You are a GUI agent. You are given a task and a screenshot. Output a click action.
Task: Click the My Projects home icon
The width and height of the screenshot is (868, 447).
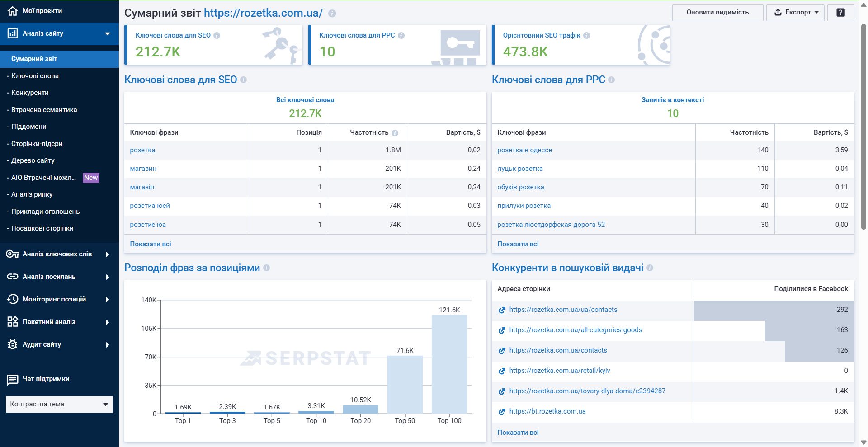13,11
